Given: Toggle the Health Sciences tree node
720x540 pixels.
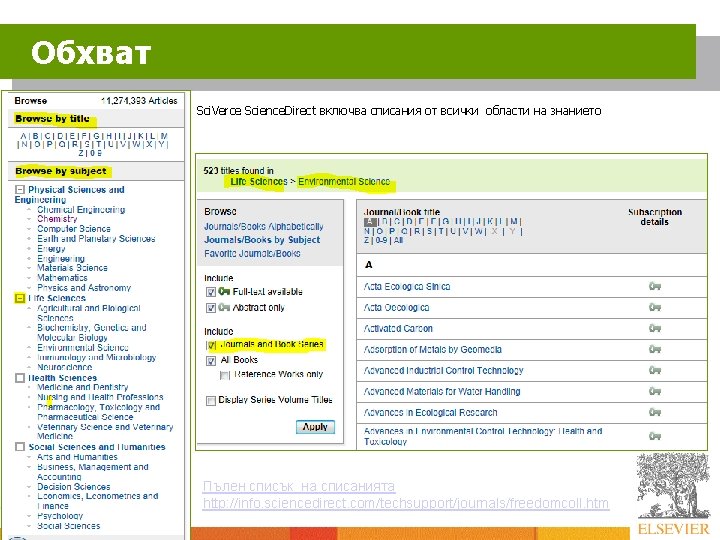Looking at the screenshot, I should point(20,378).
